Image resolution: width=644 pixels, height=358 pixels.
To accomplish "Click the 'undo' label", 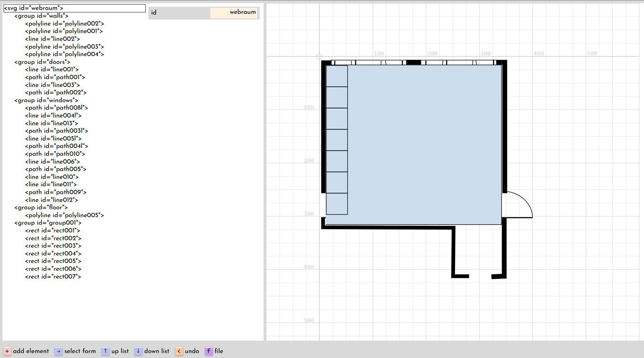I will tap(192, 351).
